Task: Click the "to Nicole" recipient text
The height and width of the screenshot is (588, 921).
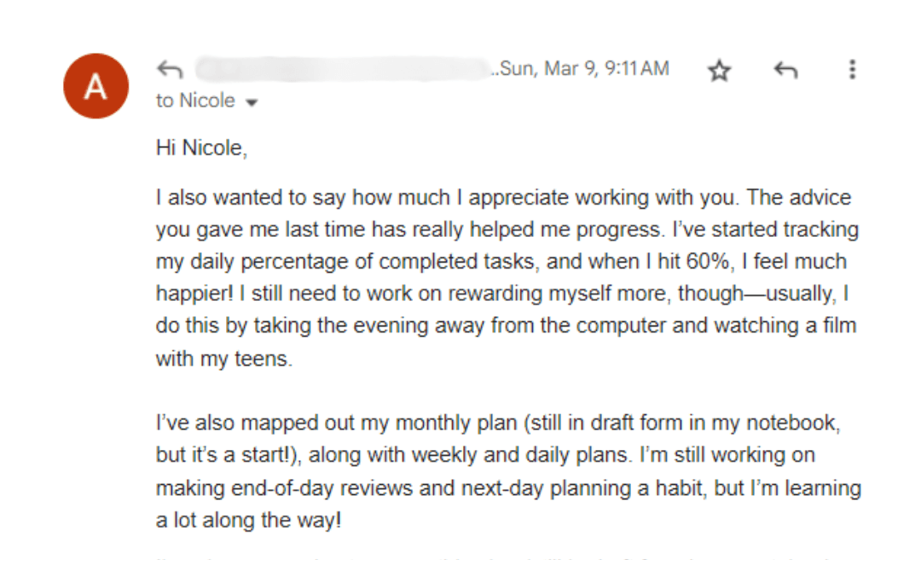Action: point(195,101)
